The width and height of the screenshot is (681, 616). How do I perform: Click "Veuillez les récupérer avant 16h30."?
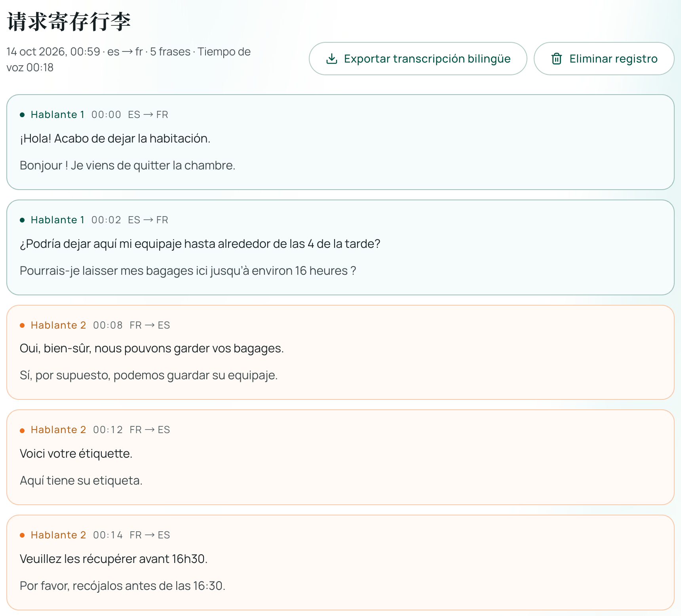(114, 559)
